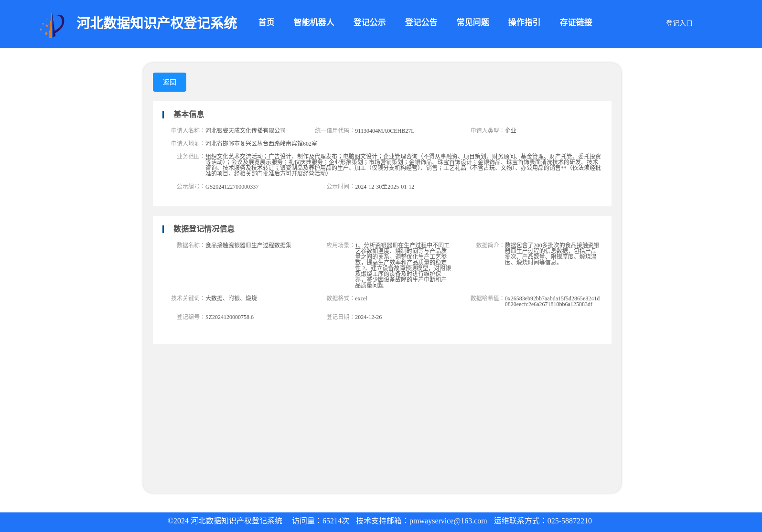The width and height of the screenshot is (762, 532).
Task: Click the 统一信用代码 field label
Action: 334,130
